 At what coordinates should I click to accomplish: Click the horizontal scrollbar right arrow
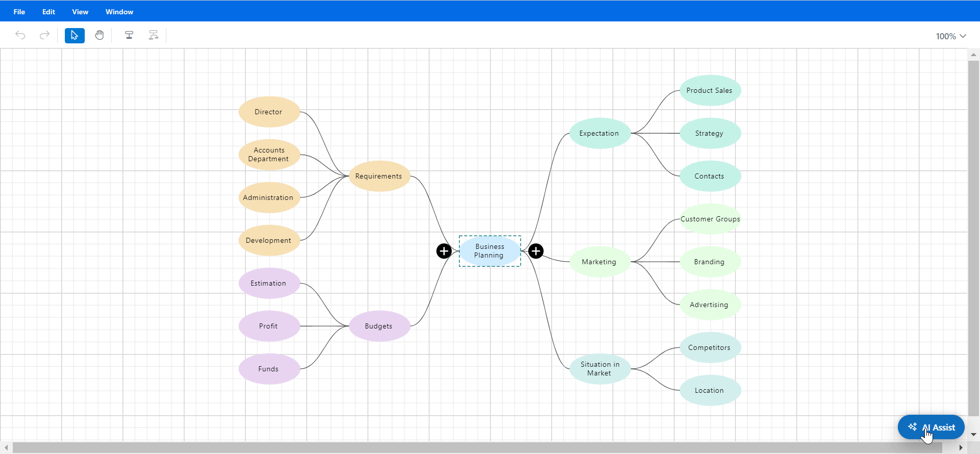[961, 448]
